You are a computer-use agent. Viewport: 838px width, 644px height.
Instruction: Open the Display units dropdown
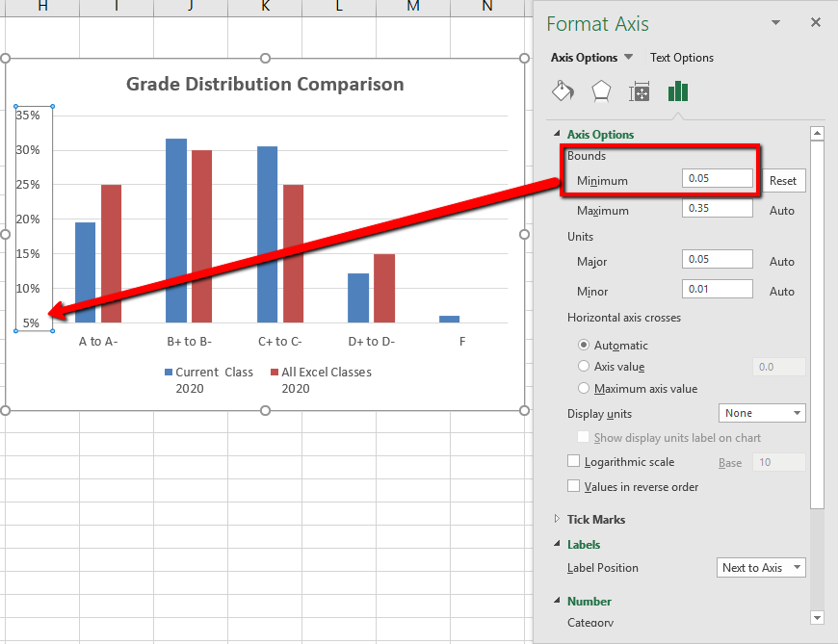(762, 412)
